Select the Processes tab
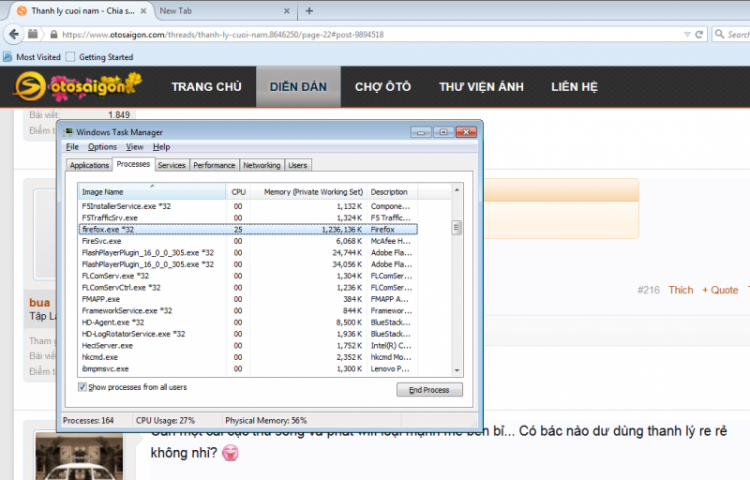The width and height of the screenshot is (750, 480). tap(133, 164)
